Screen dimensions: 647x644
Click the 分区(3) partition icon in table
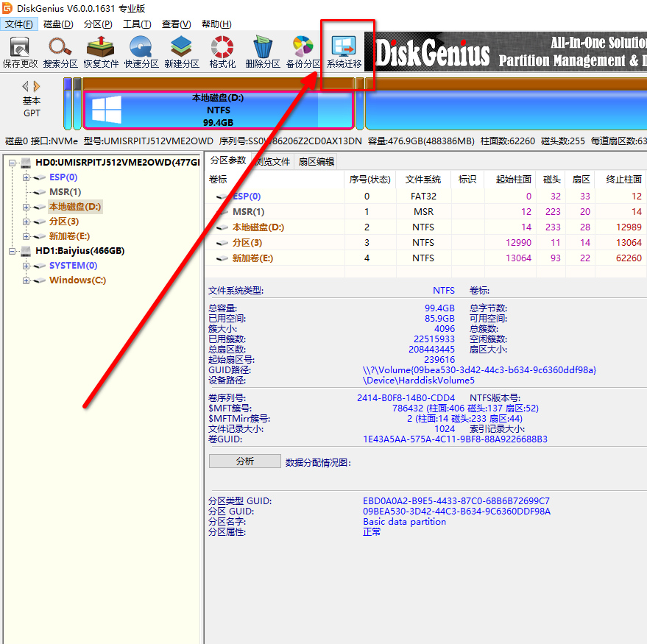point(222,243)
